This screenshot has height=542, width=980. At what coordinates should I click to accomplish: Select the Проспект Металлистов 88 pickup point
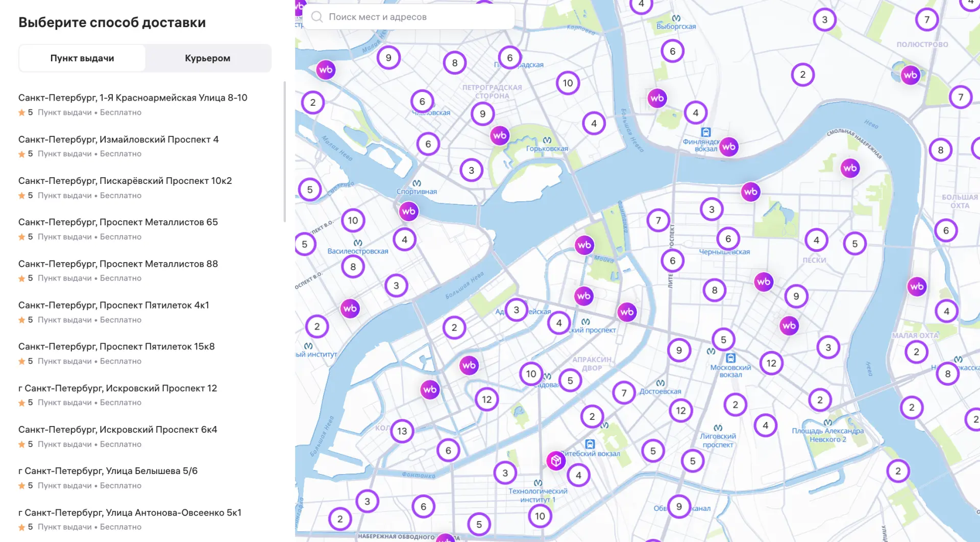coord(118,264)
